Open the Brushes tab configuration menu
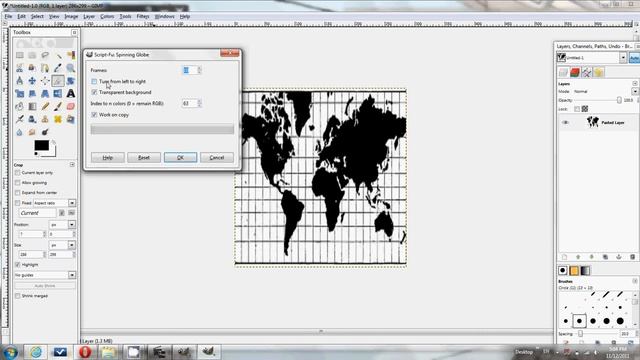The width and height of the screenshot is (640, 360). coord(635,281)
